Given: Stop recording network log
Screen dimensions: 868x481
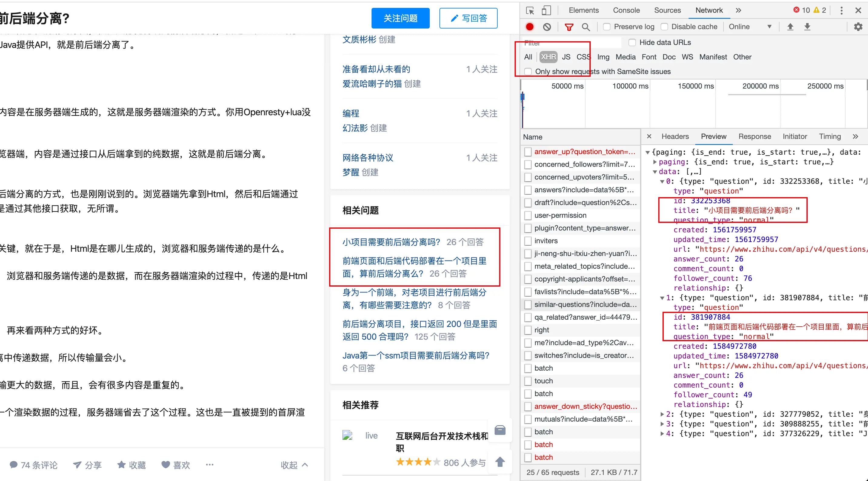Looking at the screenshot, I should point(530,27).
